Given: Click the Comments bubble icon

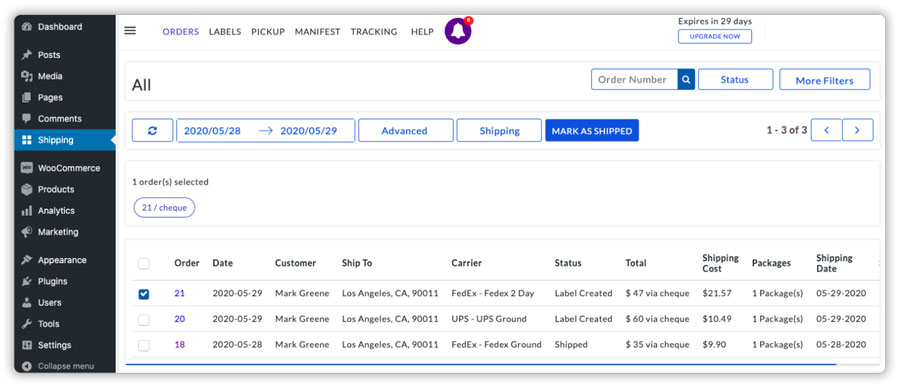Looking at the screenshot, I should [x=26, y=119].
